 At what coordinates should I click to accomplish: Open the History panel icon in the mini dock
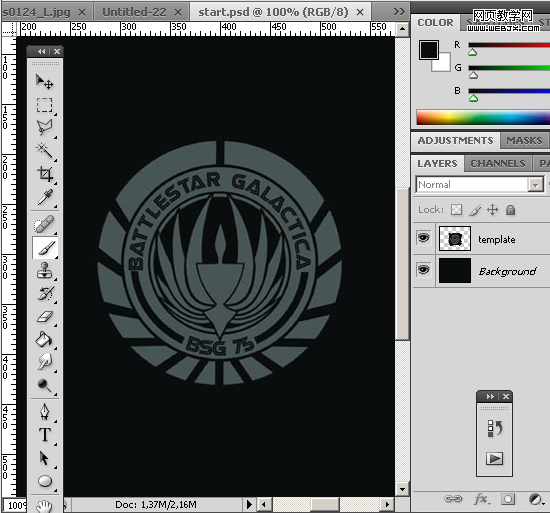coord(495,428)
